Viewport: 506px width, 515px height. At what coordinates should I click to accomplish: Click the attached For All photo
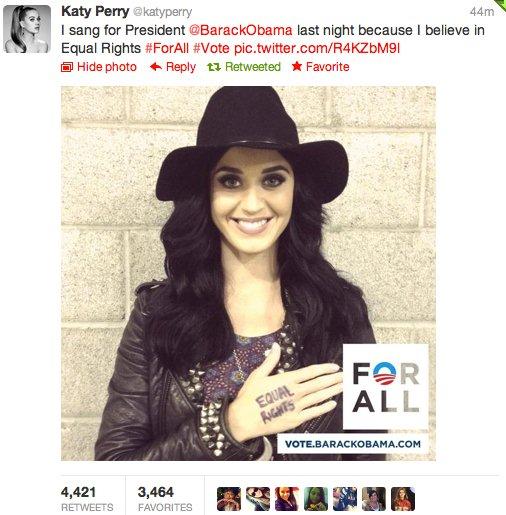coord(248,273)
